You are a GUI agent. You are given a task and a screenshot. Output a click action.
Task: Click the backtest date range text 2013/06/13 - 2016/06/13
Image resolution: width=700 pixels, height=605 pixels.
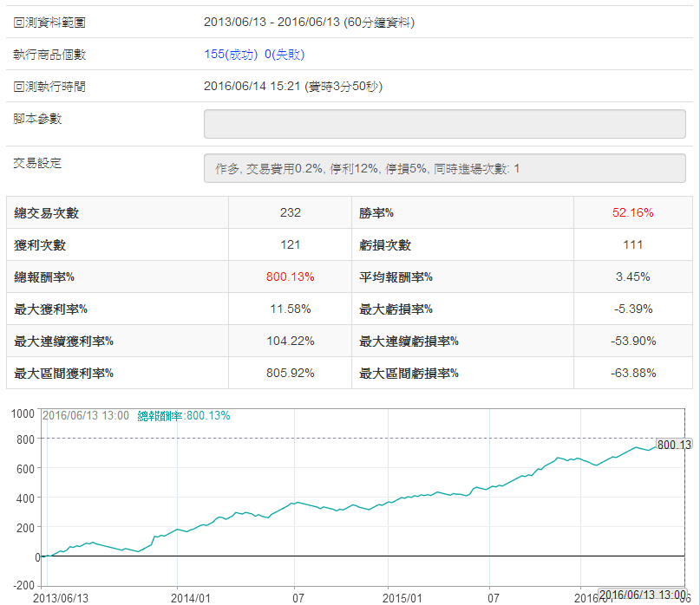309,23
